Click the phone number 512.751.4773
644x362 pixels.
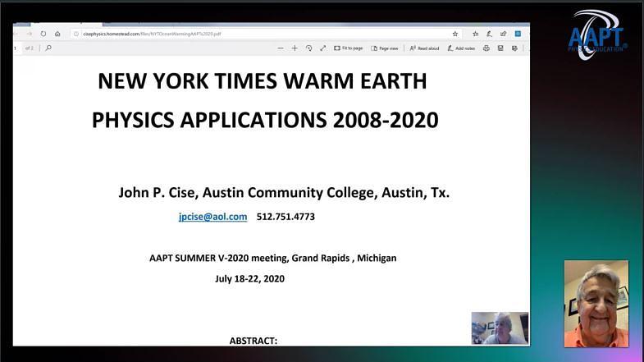point(285,217)
